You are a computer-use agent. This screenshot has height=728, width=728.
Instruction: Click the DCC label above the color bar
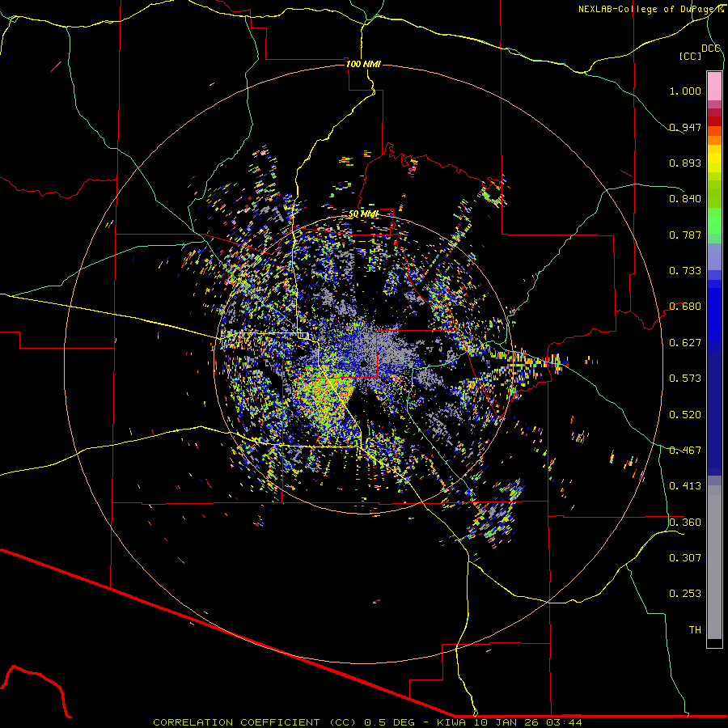point(711,48)
